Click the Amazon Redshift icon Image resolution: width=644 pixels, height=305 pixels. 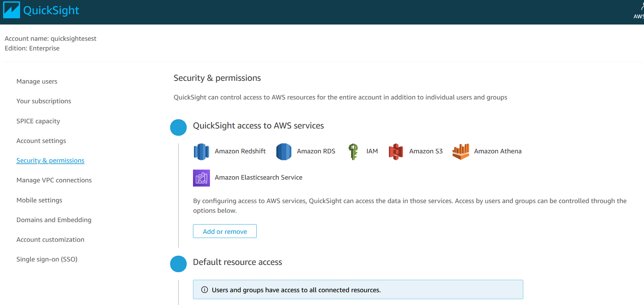[201, 152]
